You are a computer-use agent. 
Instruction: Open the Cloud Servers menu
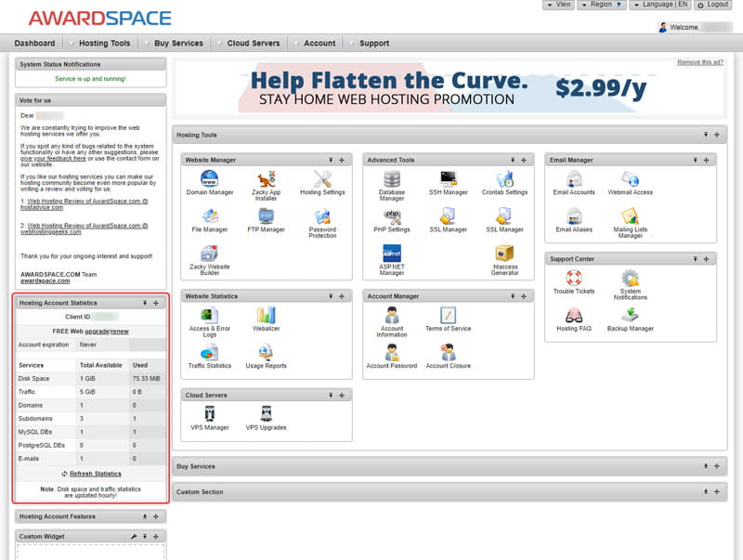[x=253, y=43]
